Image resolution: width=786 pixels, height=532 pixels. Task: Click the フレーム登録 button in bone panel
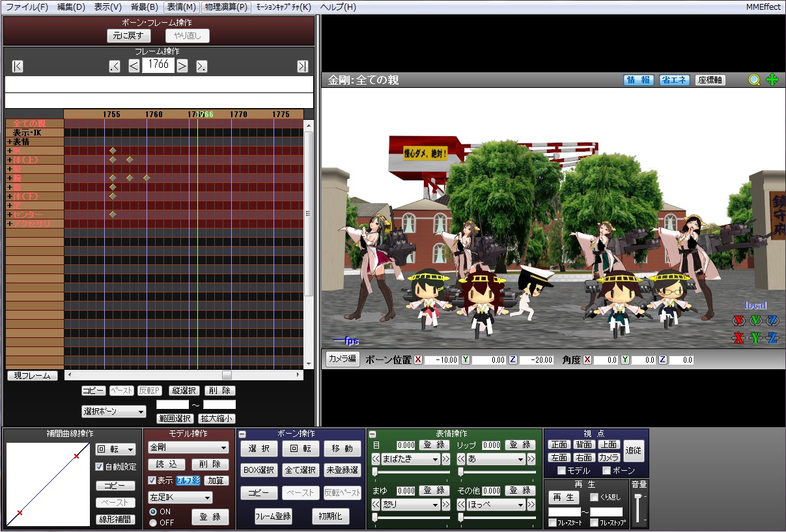[x=274, y=516]
